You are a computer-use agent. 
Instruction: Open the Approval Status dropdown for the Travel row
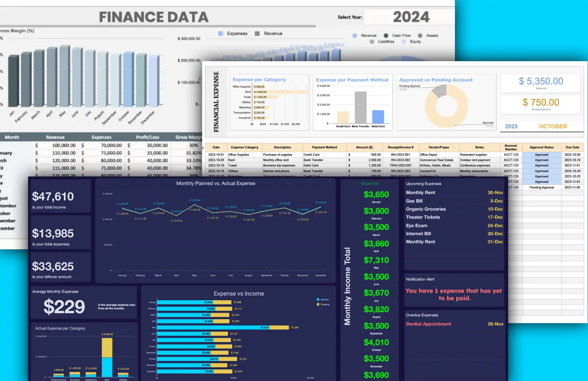tap(541, 165)
